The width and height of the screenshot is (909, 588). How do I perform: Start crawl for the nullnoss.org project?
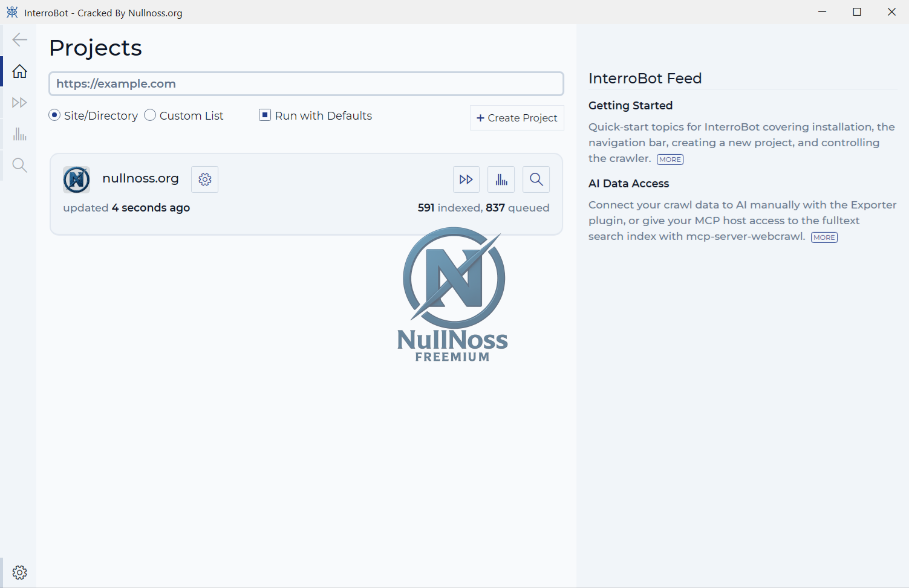click(466, 179)
